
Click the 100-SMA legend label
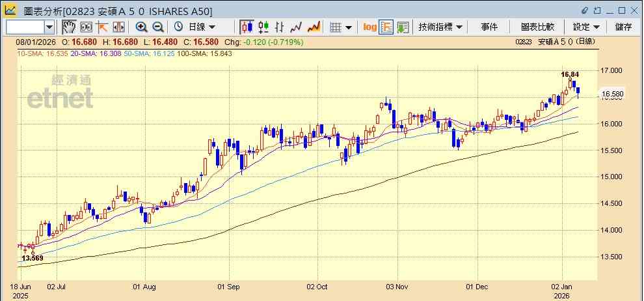click(x=204, y=53)
